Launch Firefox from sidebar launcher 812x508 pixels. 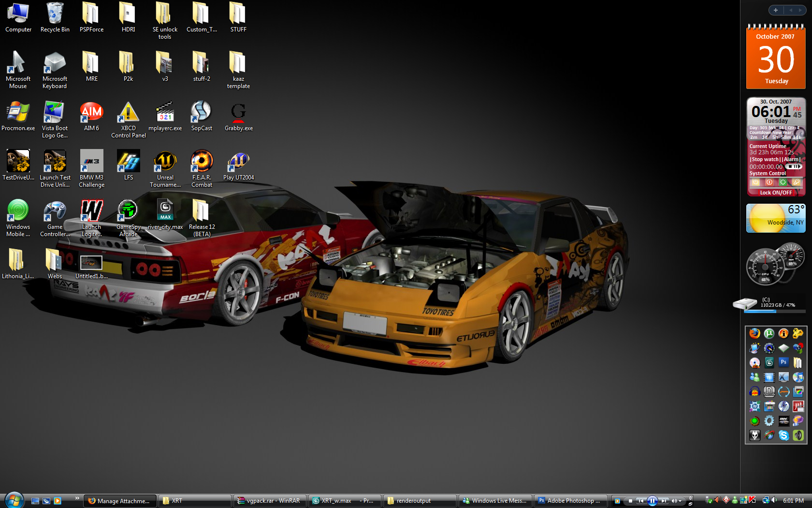(x=754, y=333)
